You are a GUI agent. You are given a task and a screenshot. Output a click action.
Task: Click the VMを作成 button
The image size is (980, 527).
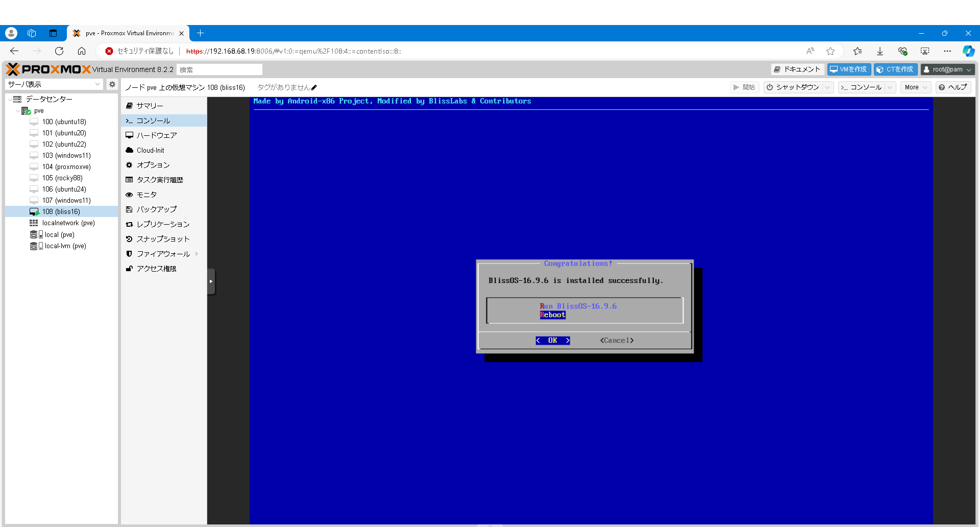[849, 69]
